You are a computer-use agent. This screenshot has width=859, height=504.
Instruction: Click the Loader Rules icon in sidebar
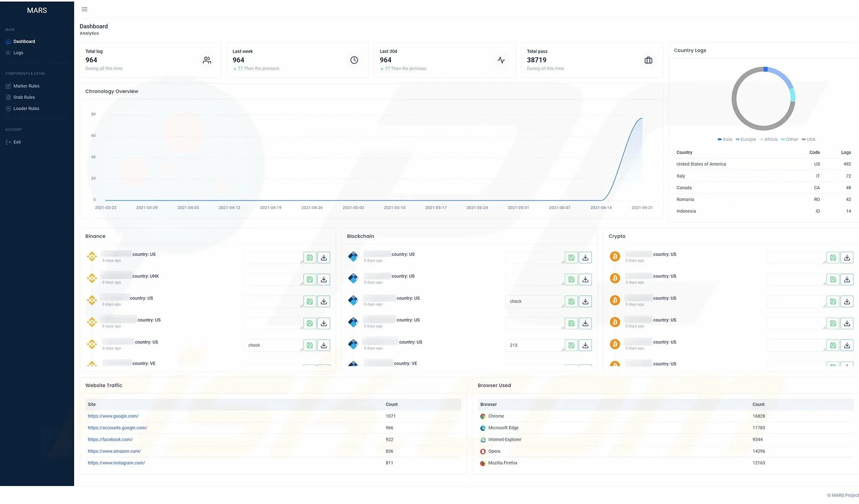8,109
